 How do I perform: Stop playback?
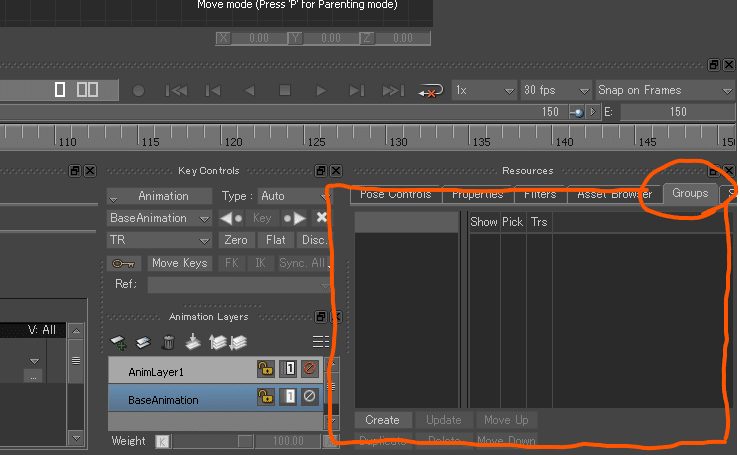(x=285, y=90)
